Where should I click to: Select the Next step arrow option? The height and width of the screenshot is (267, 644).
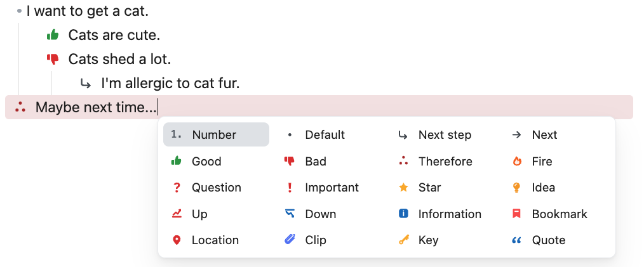click(443, 134)
